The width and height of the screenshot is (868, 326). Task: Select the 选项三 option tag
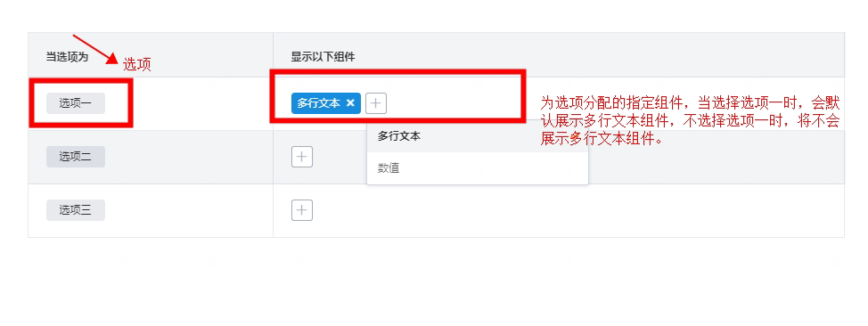point(75,210)
